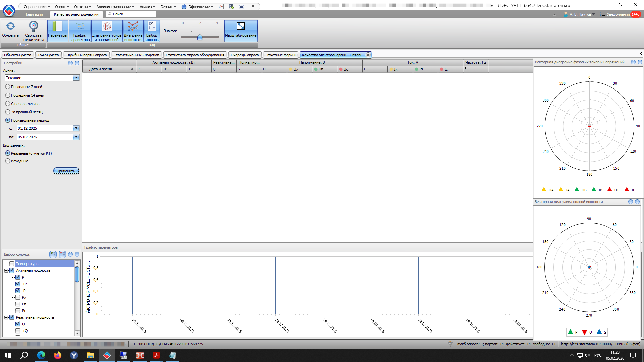
Task: Check the Температура column checkbox
Action: click(x=12, y=264)
